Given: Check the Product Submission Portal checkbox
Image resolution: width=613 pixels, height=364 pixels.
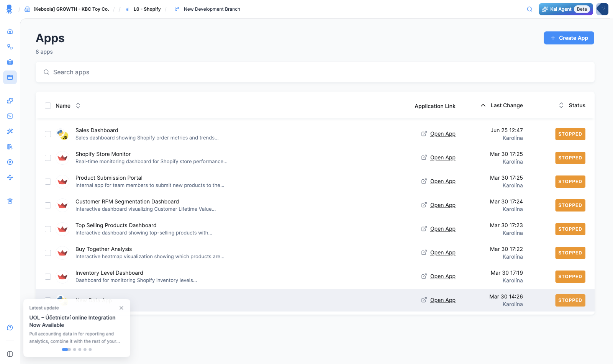Looking at the screenshot, I should click(x=48, y=182).
